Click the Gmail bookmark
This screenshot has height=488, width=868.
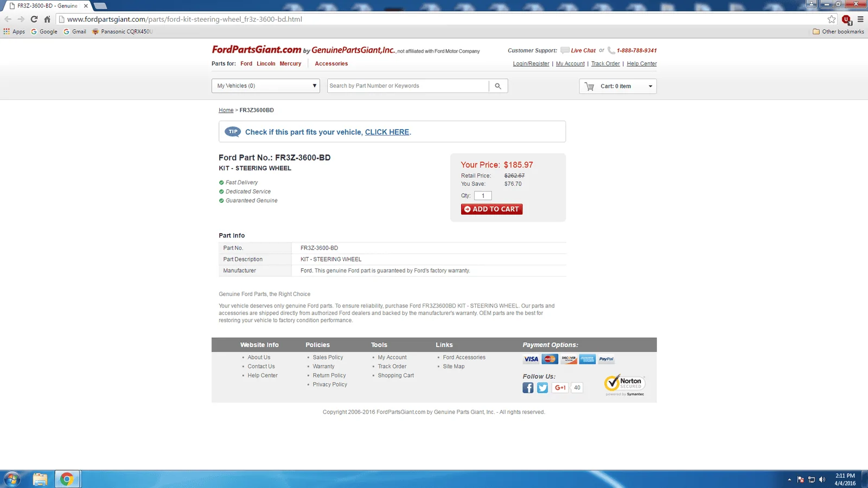(75, 31)
